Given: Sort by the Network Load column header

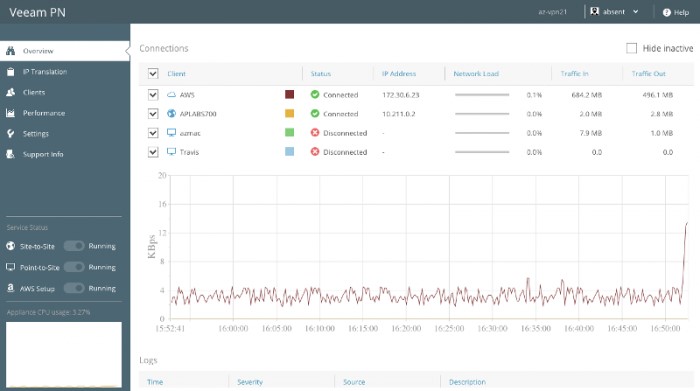Looking at the screenshot, I should point(476,74).
